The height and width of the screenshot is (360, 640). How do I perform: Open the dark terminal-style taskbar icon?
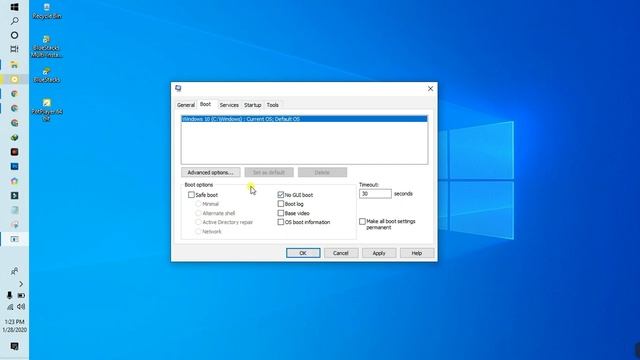(x=14, y=196)
